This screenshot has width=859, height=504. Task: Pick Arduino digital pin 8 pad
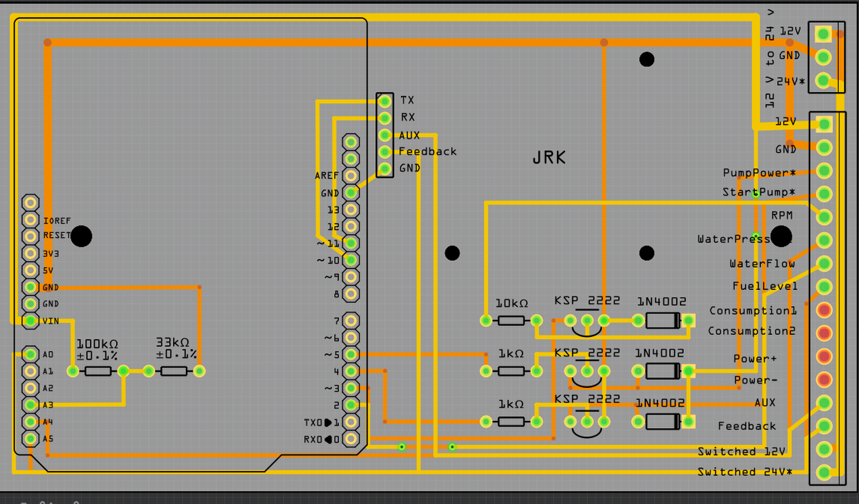(x=350, y=293)
